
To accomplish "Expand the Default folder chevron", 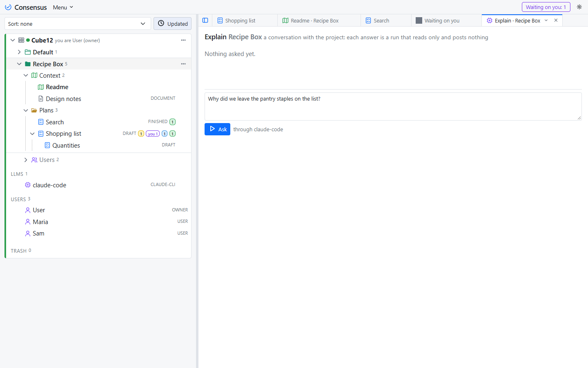I will 19,52.
